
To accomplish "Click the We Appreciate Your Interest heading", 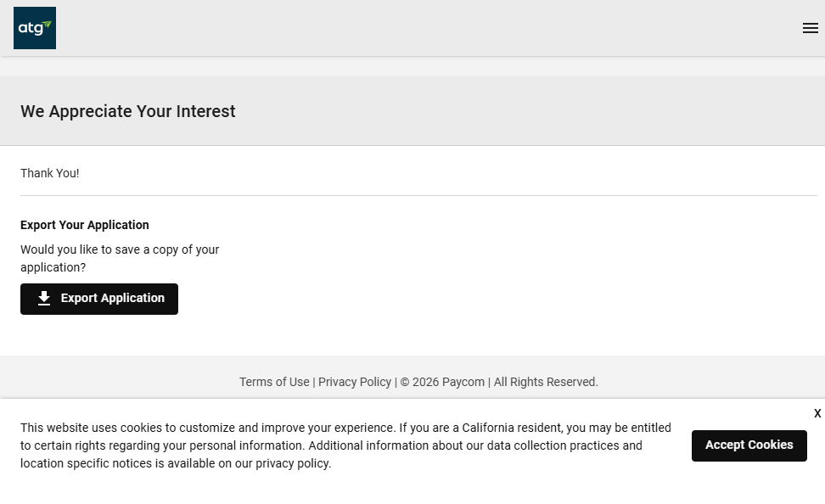I will (x=128, y=111).
